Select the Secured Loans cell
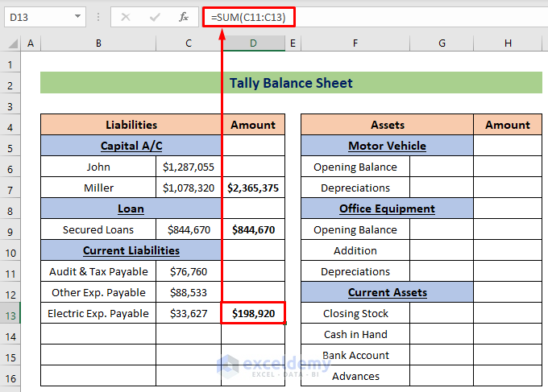Viewport: 548px width, 392px height. [98, 229]
